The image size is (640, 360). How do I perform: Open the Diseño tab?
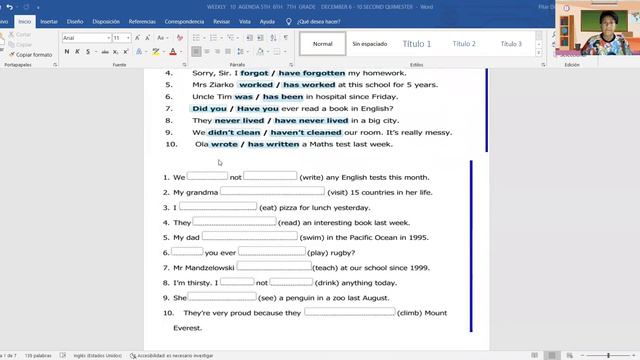(x=75, y=22)
